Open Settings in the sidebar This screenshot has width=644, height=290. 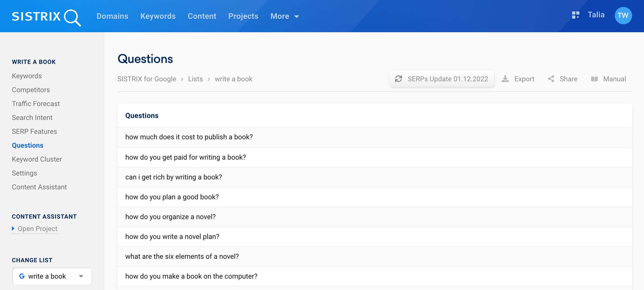(x=24, y=173)
